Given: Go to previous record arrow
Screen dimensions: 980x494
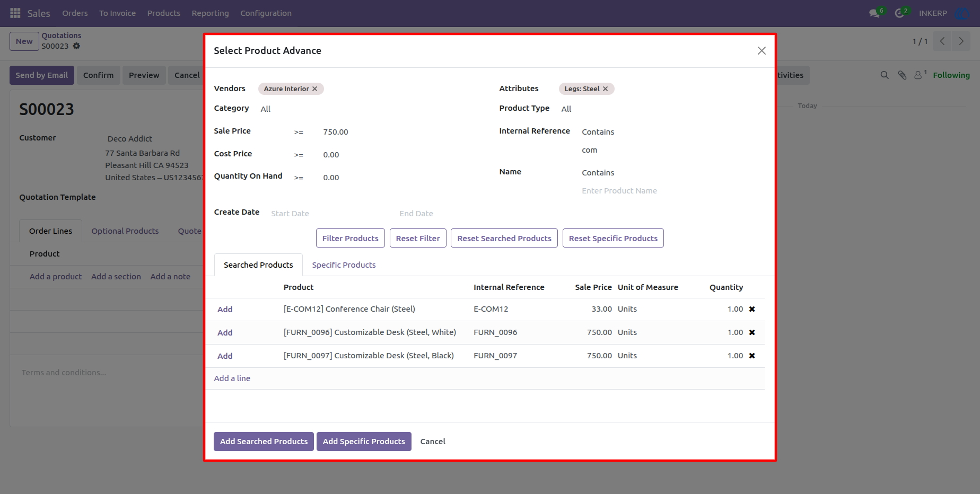Looking at the screenshot, I should 942,41.
